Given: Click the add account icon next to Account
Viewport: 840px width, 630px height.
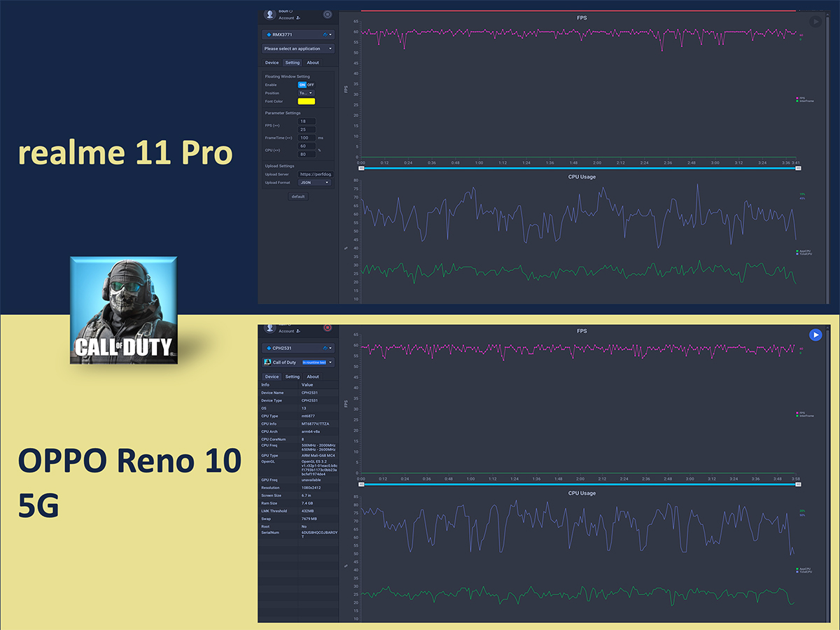Looking at the screenshot, I should coord(297,17).
